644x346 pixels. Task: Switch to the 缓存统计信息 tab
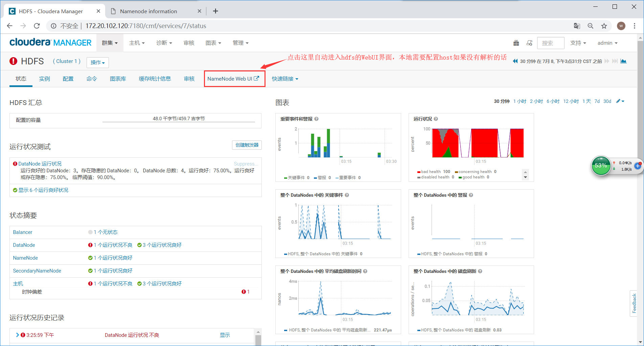(x=155, y=79)
